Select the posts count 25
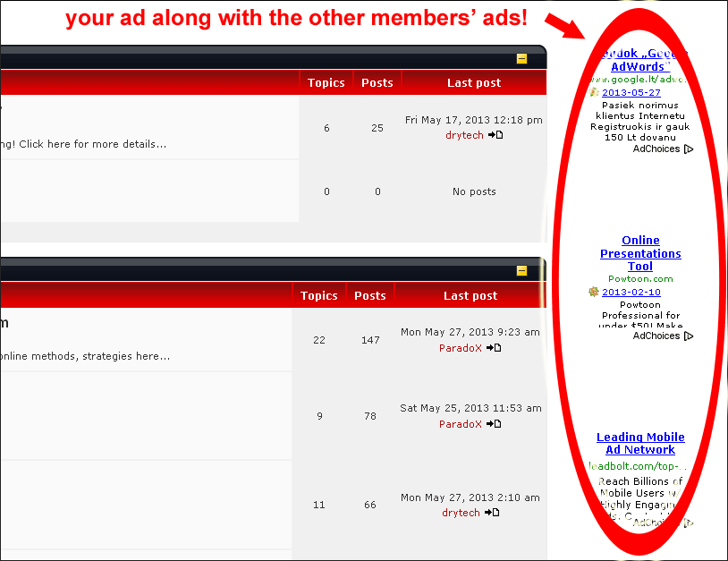This screenshot has width=728, height=561. pyautogui.click(x=377, y=128)
